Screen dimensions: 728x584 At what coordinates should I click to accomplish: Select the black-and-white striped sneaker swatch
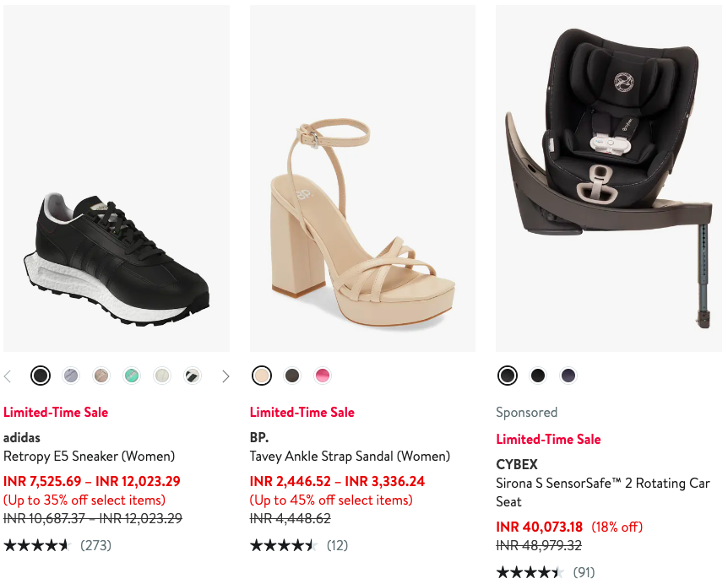coord(193,376)
